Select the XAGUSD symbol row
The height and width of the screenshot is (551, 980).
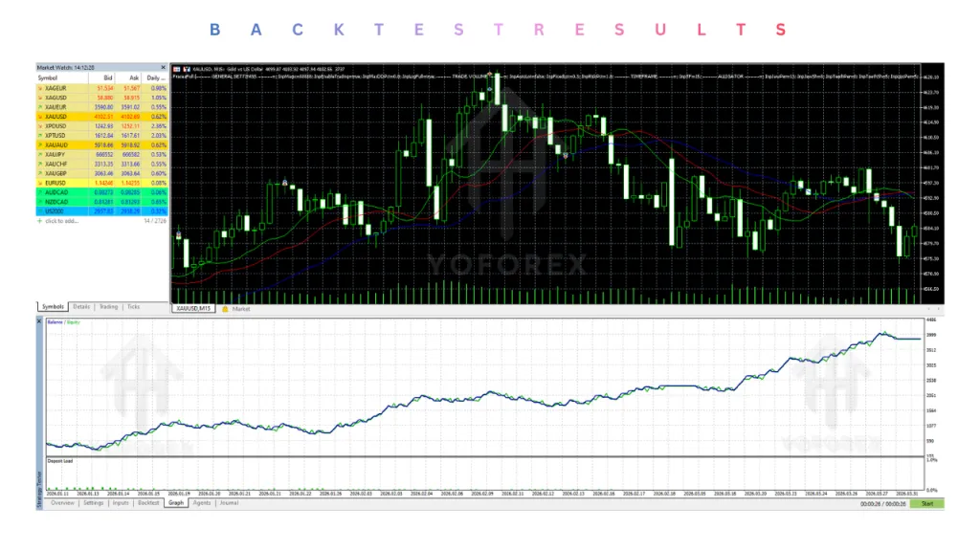[x=101, y=99]
